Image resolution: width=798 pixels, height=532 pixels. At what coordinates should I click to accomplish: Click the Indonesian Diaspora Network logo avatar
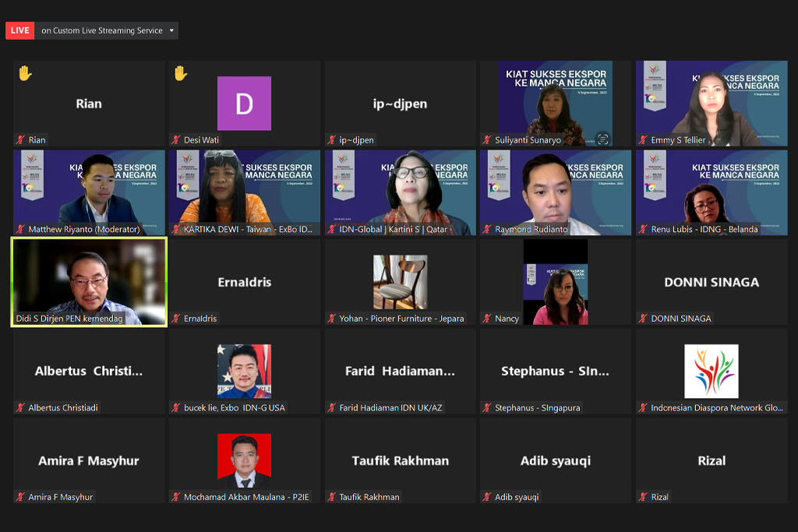click(x=711, y=372)
